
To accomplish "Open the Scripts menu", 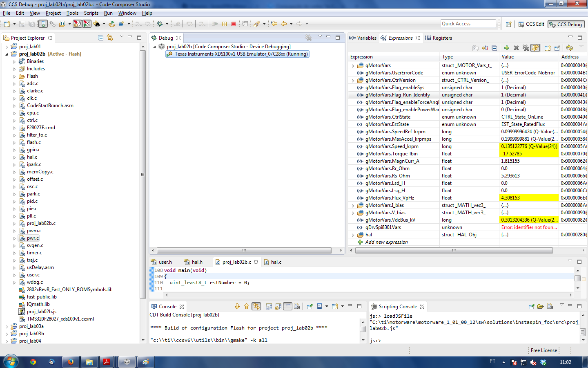I will point(91,13).
